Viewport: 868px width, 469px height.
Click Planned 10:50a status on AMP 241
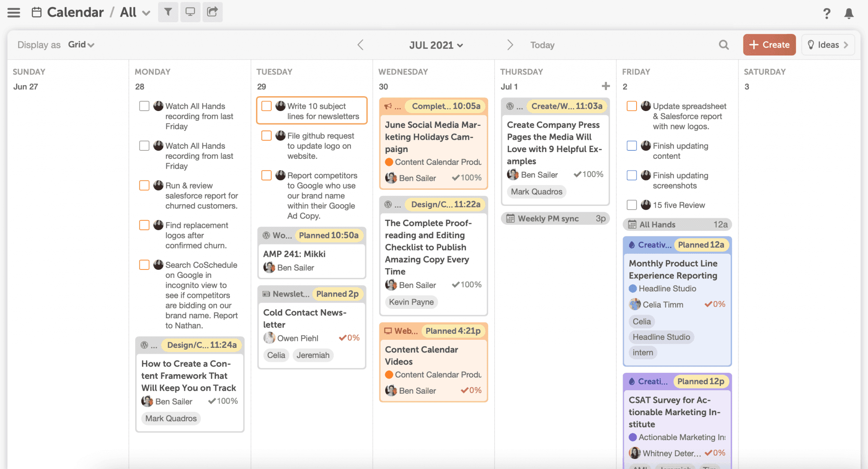click(329, 236)
